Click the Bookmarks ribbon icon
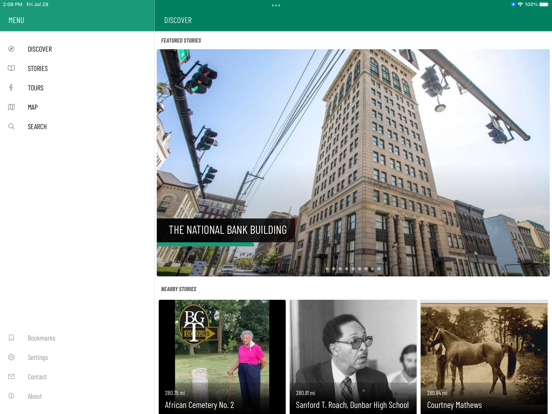The height and width of the screenshot is (414, 552). (11, 338)
